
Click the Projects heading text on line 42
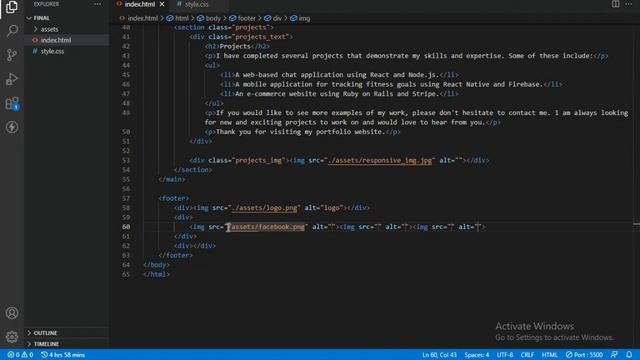235,46
